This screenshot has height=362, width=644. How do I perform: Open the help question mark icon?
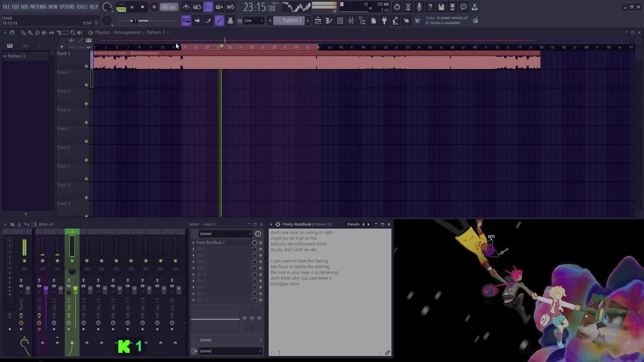pos(430,7)
